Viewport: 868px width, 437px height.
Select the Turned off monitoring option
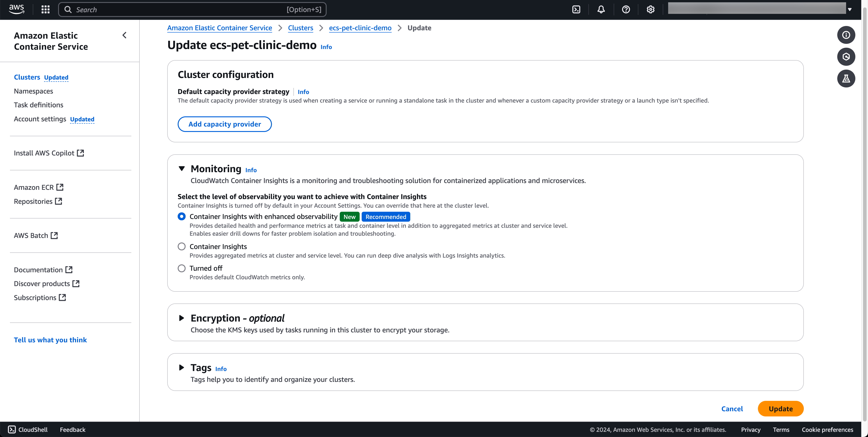click(x=182, y=268)
